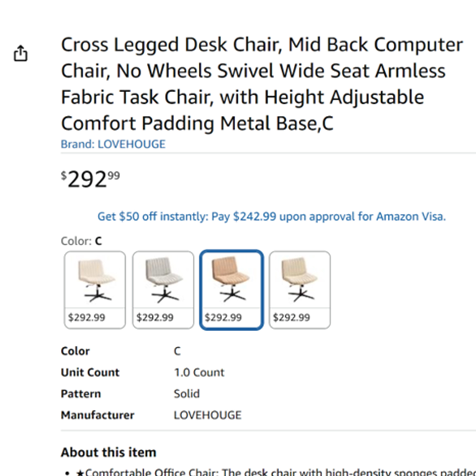Viewport: 476px width, 476px height.
Task: Click the Manufacturer attribute label
Action: point(98,415)
